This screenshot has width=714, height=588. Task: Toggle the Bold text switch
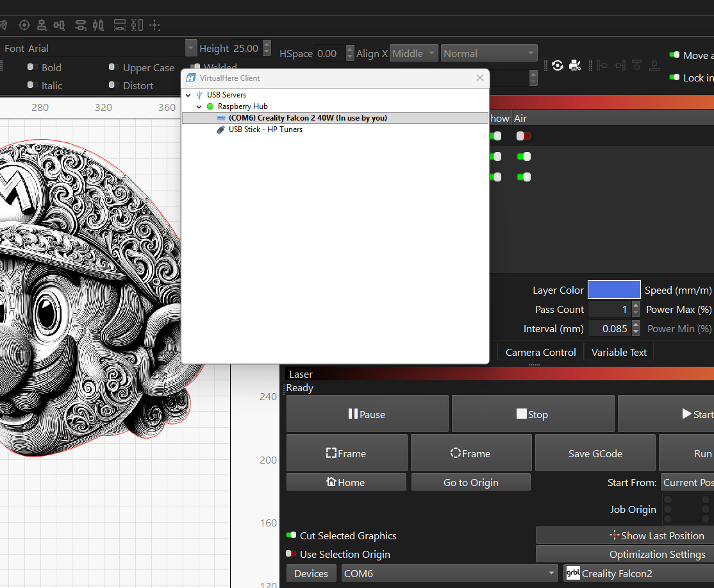[x=32, y=67]
